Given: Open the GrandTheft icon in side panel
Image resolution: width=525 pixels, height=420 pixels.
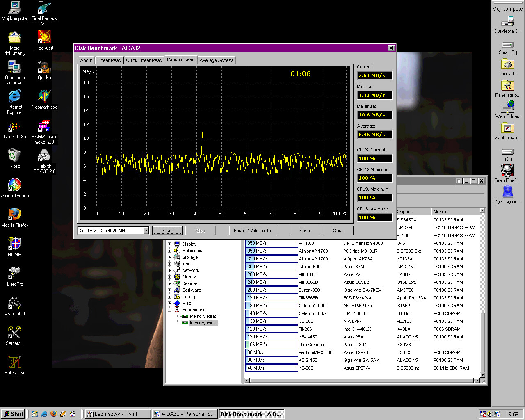Looking at the screenshot, I should [x=508, y=173].
